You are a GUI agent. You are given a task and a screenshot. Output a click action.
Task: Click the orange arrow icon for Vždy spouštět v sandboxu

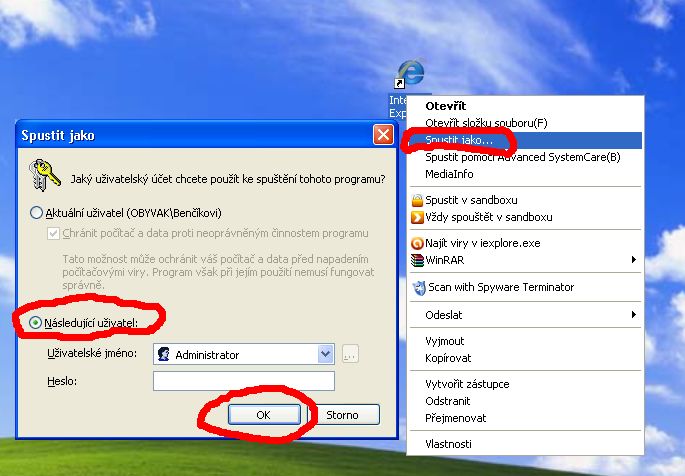[417, 217]
